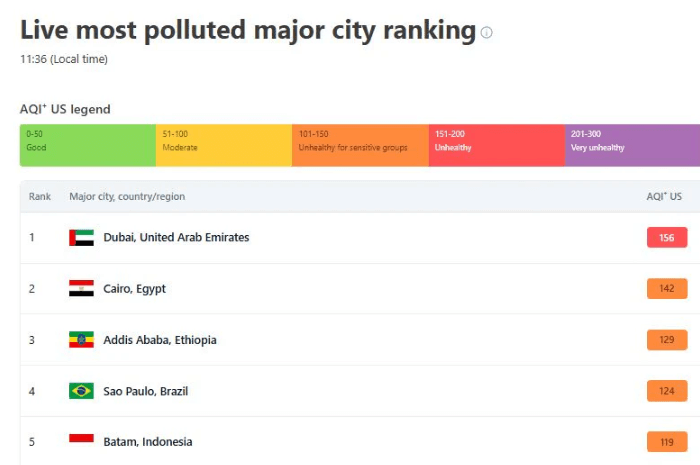The image size is (700, 465).
Task: Click the Indonesia flag icon
Action: tap(81, 441)
